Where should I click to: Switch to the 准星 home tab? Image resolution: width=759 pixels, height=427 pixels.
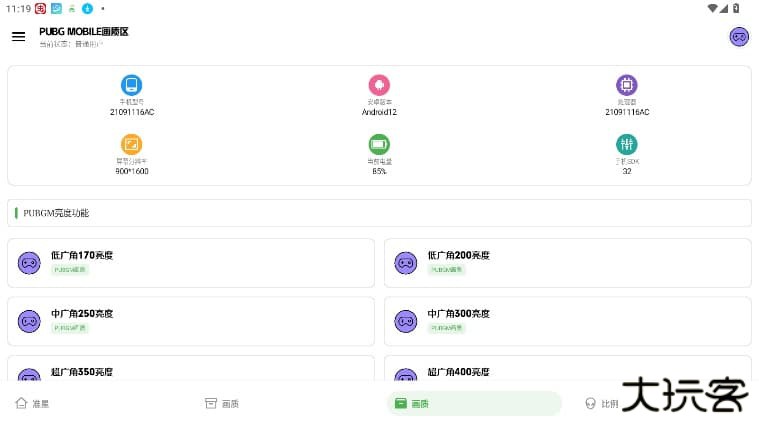coord(32,404)
